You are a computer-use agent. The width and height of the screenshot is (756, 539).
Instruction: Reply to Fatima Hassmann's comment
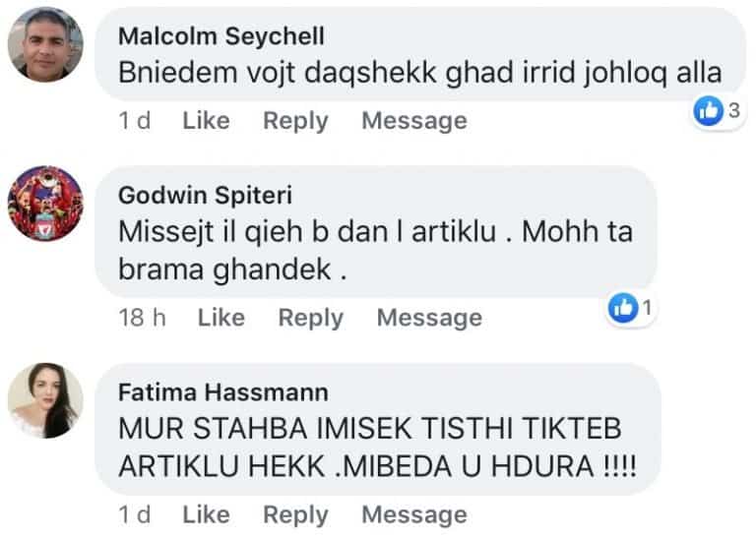click(295, 514)
